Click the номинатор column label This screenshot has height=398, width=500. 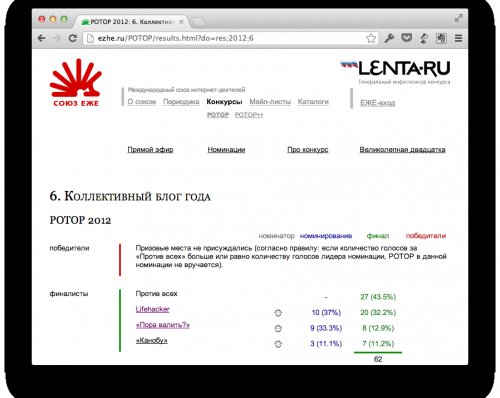point(277,236)
